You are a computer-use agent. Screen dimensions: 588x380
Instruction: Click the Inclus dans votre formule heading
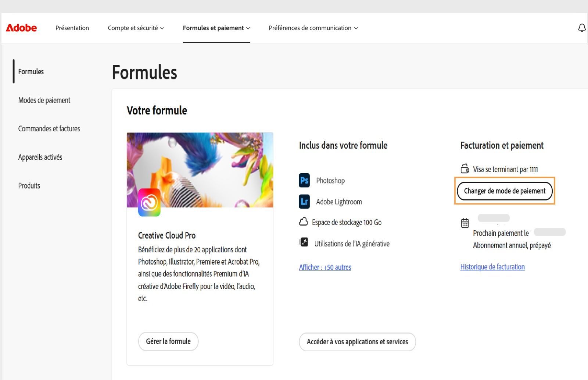tap(343, 145)
